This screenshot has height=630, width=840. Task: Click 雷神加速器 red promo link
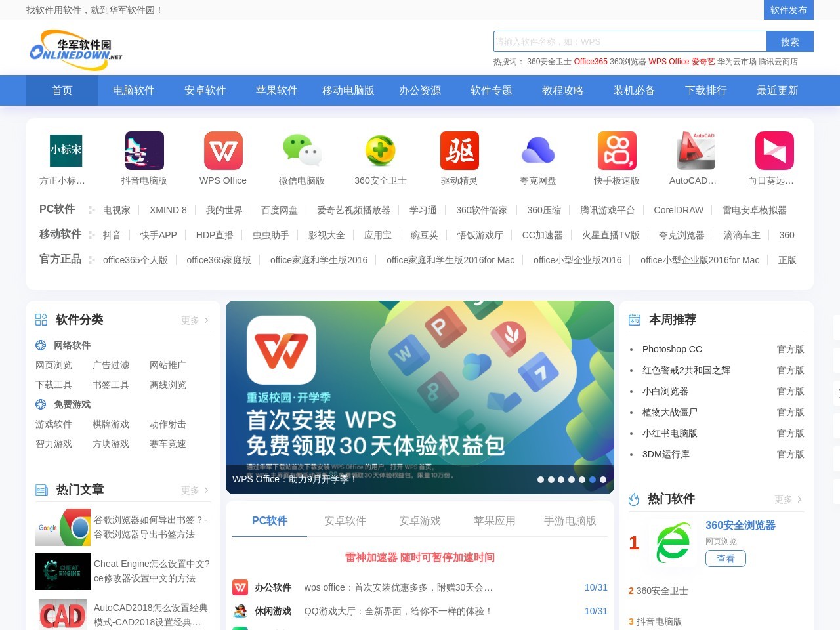420,557
